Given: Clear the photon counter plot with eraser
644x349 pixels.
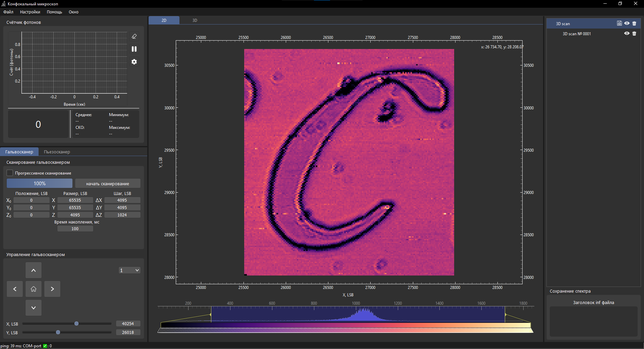Looking at the screenshot, I should pyautogui.click(x=134, y=36).
